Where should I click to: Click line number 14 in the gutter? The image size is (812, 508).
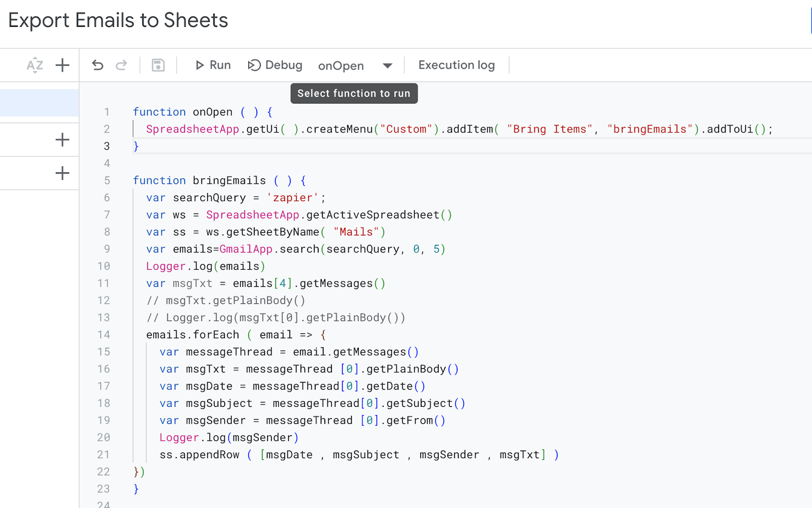click(x=104, y=335)
